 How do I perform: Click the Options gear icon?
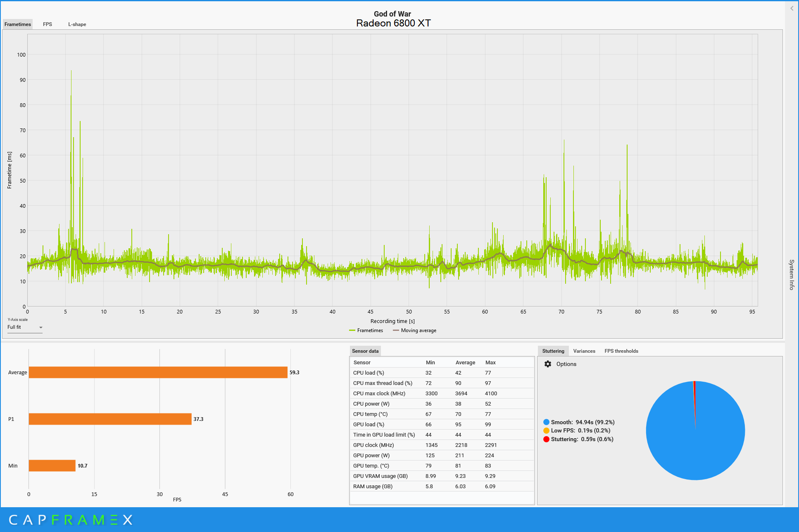click(548, 364)
